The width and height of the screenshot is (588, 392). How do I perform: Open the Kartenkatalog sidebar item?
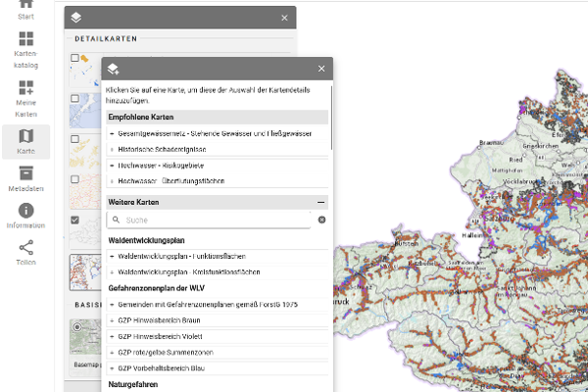[x=25, y=50]
